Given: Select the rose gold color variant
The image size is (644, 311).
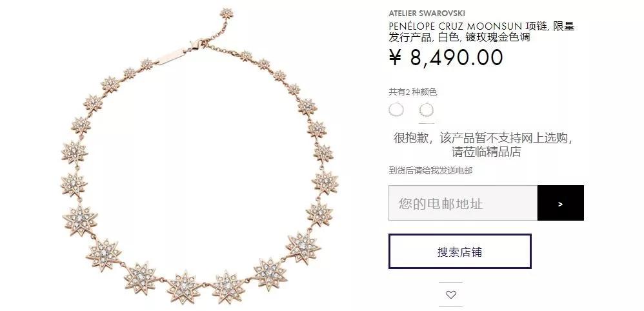Looking at the screenshot, I should [427, 110].
